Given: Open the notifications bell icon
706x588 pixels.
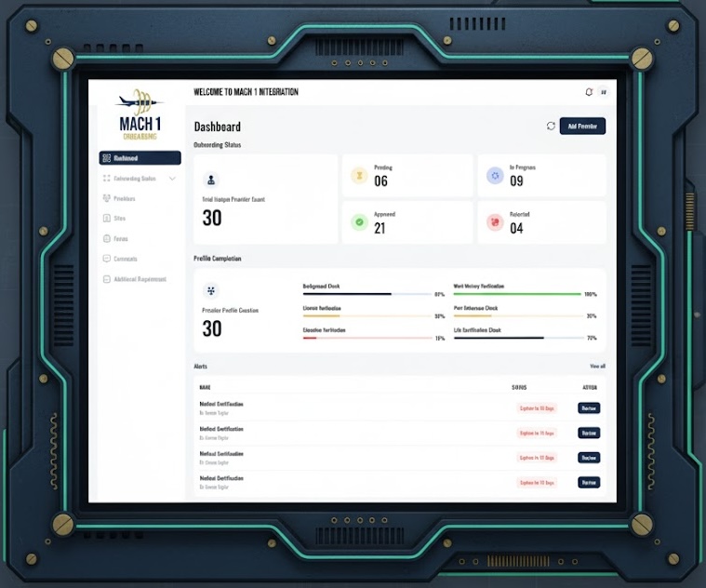Looking at the screenshot, I should click(x=589, y=92).
